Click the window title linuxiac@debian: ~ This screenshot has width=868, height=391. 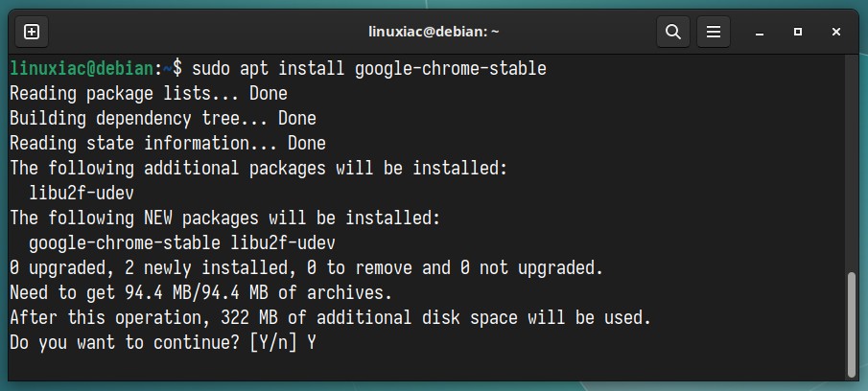[434, 32]
